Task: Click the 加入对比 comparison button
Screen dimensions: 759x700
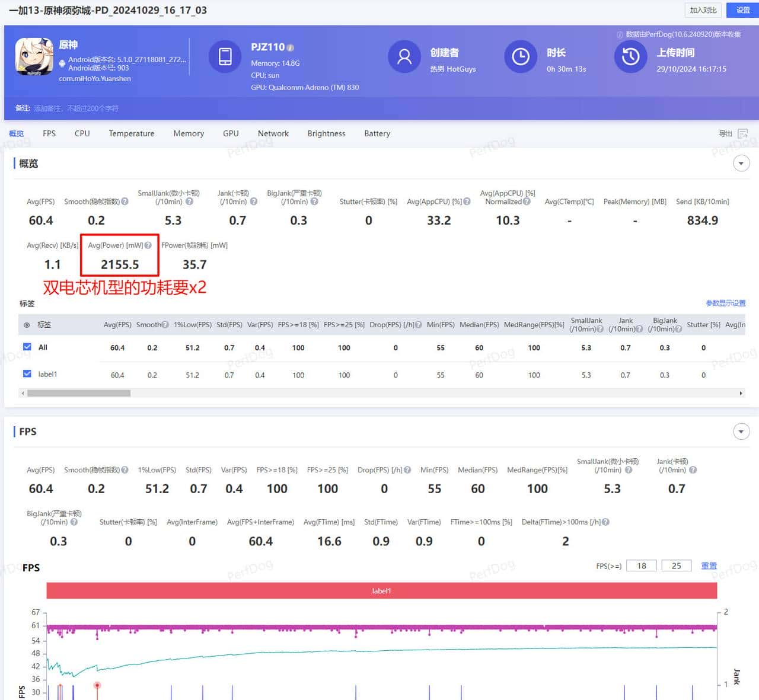Action: click(703, 10)
